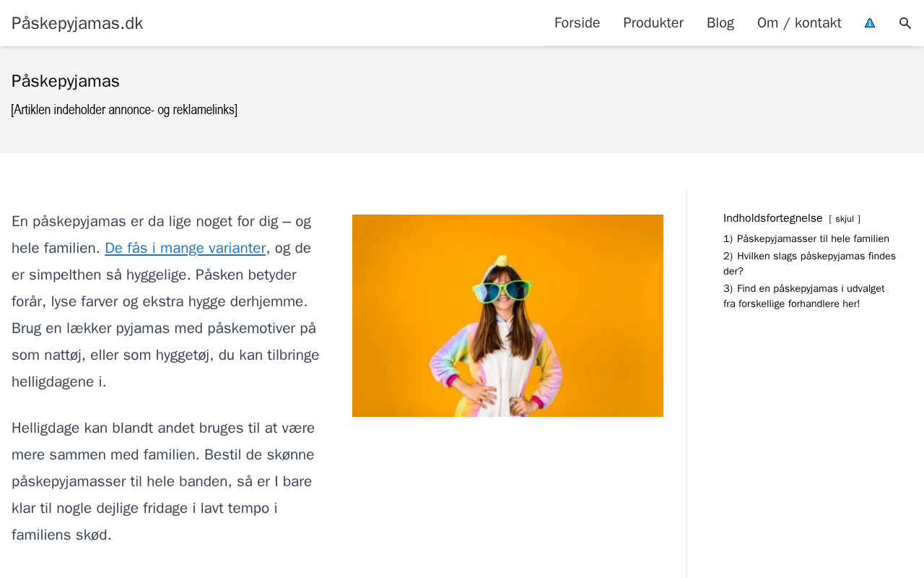Image resolution: width=924 pixels, height=578 pixels.
Task: Click the Påskepyjamas.dk site title
Action: tap(77, 23)
